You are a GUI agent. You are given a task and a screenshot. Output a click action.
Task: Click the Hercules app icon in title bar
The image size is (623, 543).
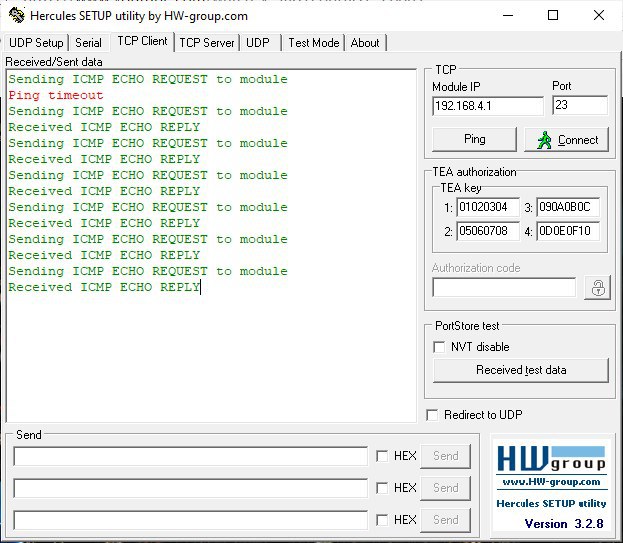coord(16,16)
